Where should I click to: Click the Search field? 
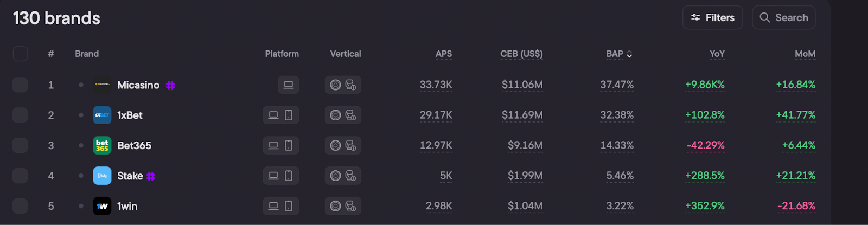(x=784, y=17)
